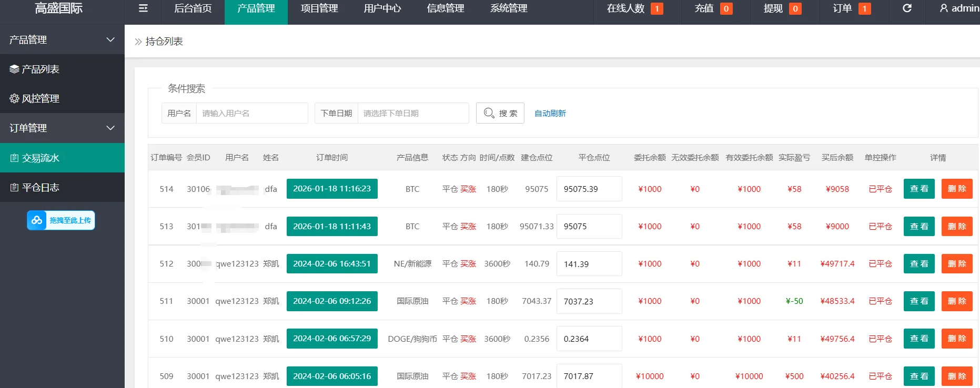This screenshot has height=388, width=980.
Task: Switch to 项目管理 top tab
Action: click(x=319, y=8)
